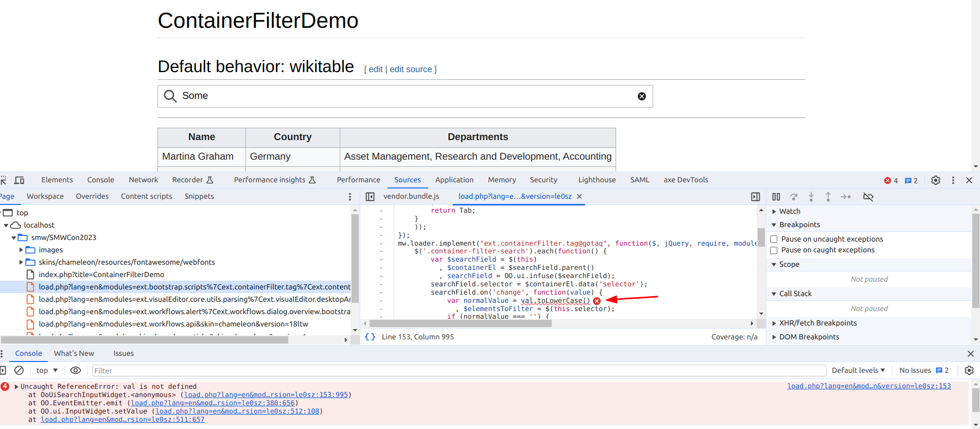Click the edit source link
Image resolution: width=980 pixels, height=429 pixels.
pos(411,69)
